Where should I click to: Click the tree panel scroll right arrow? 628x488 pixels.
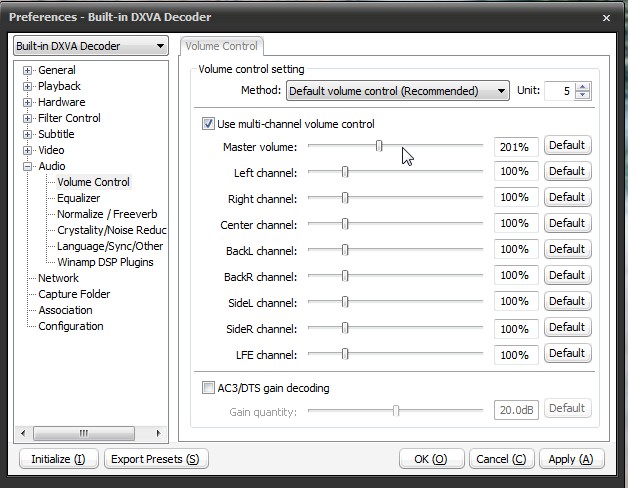pos(158,433)
